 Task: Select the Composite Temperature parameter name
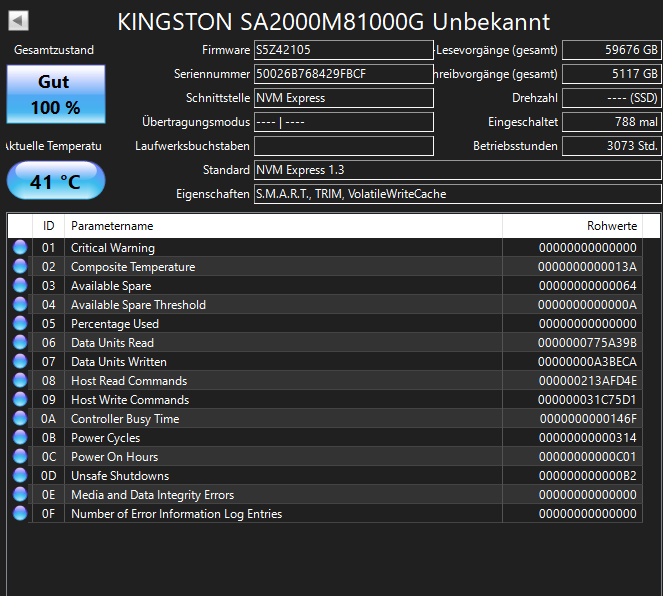pyautogui.click(x=133, y=267)
